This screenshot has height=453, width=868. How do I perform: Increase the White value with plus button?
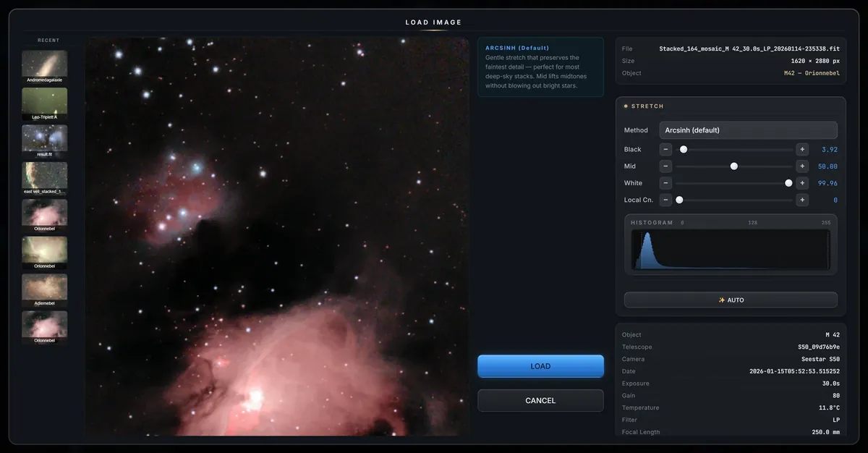(x=802, y=183)
